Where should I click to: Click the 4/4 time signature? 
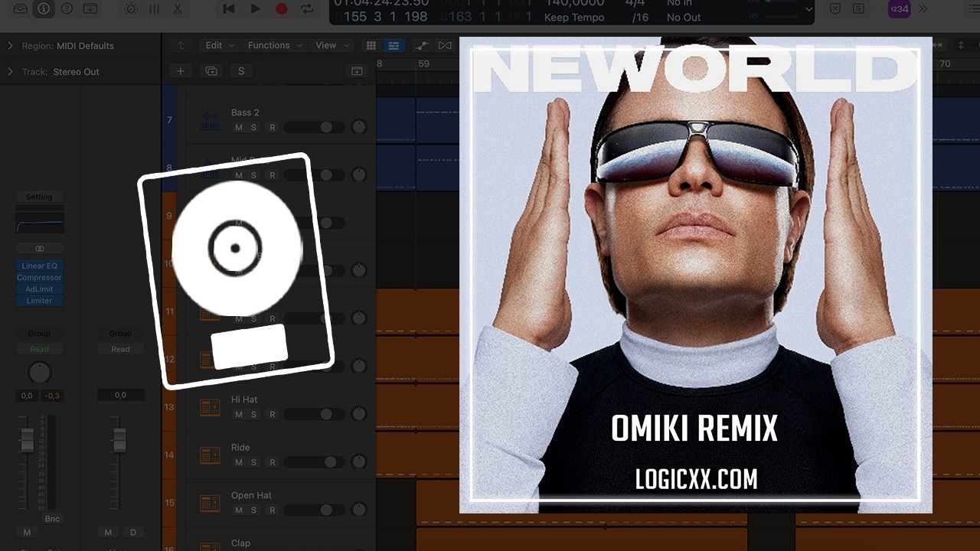click(635, 4)
